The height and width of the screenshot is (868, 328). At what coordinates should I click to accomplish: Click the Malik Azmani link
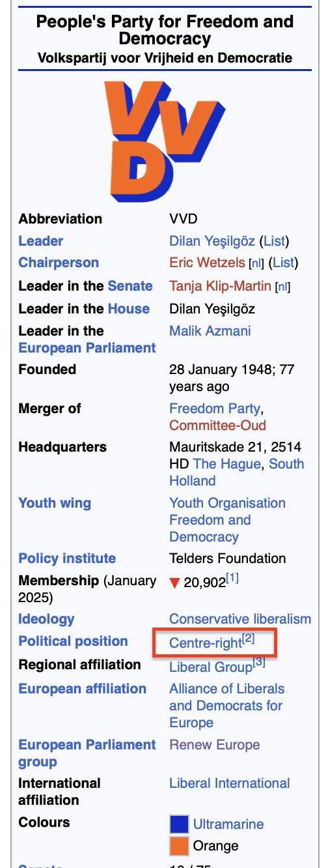[x=210, y=331]
